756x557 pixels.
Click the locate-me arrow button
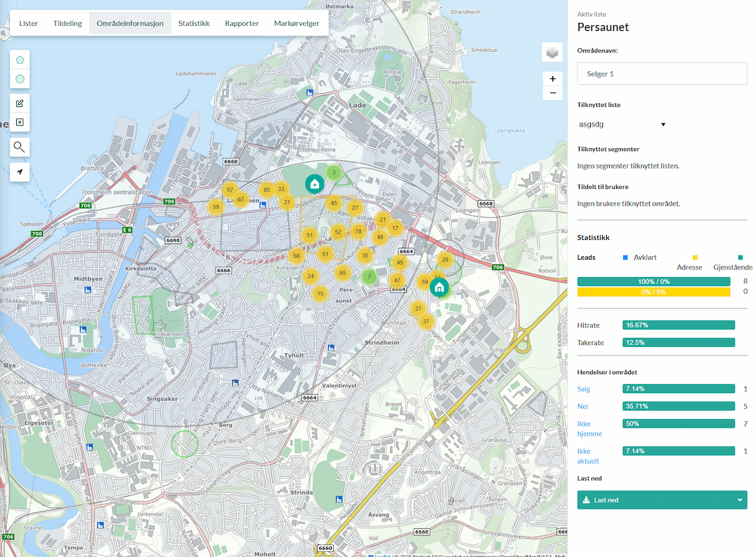[20, 172]
